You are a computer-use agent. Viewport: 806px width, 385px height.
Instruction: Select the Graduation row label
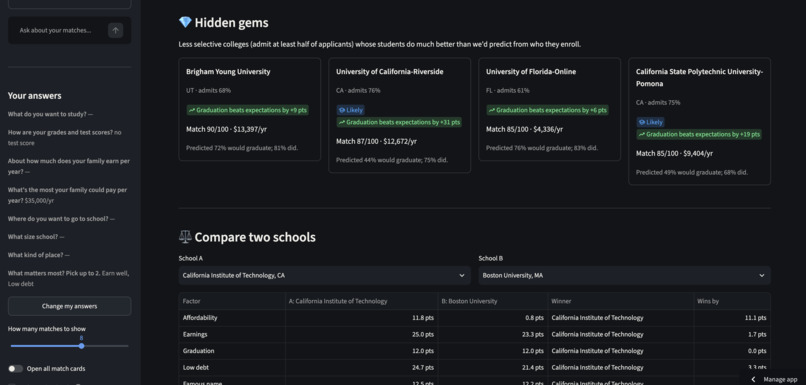(198, 351)
